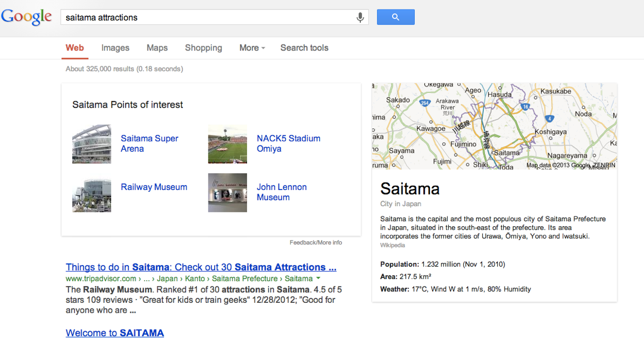Click the NACK5 Stadium Omiya photo

[x=227, y=144]
